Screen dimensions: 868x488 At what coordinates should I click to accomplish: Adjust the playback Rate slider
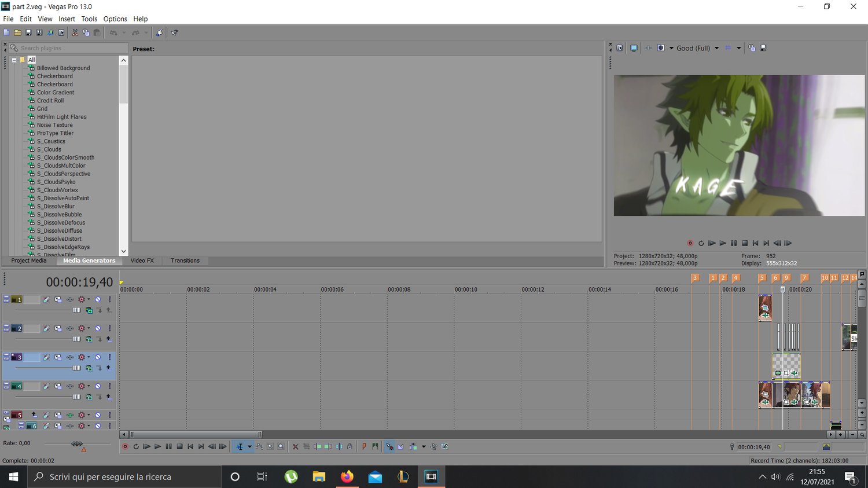point(77,444)
